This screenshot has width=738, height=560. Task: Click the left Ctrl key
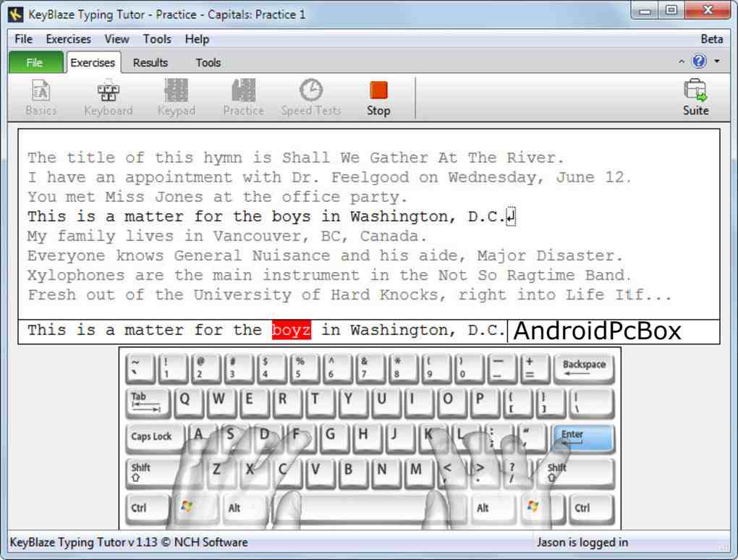(x=148, y=509)
